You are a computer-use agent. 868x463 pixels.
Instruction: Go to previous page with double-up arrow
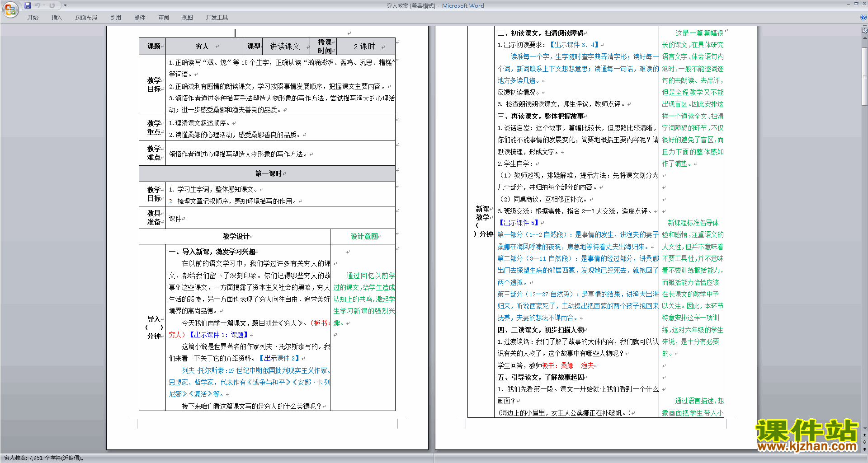pos(865,435)
